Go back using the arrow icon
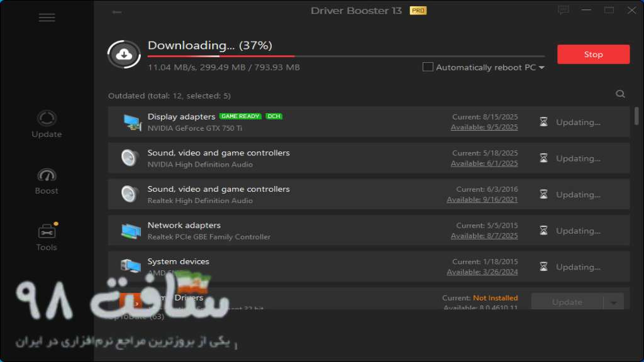 (116, 12)
